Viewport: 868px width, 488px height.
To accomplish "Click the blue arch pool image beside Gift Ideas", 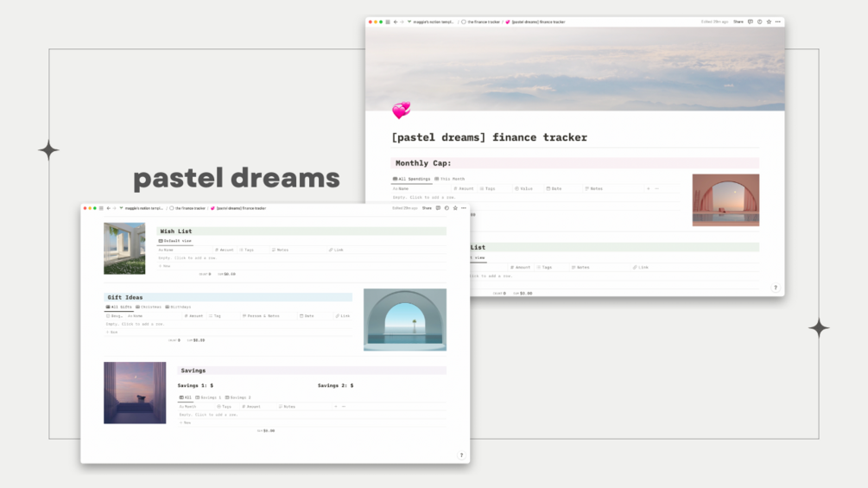I will [x=405, y=320].
